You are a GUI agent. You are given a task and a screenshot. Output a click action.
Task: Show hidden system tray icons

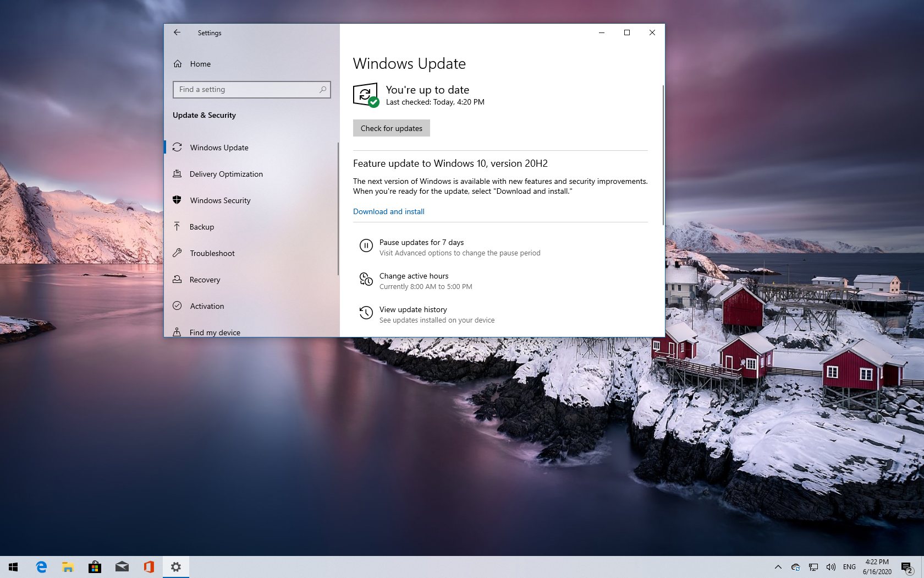click(778, 567)
